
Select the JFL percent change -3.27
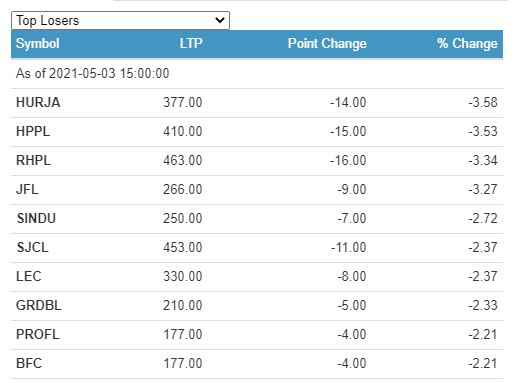tap(483, 189)
